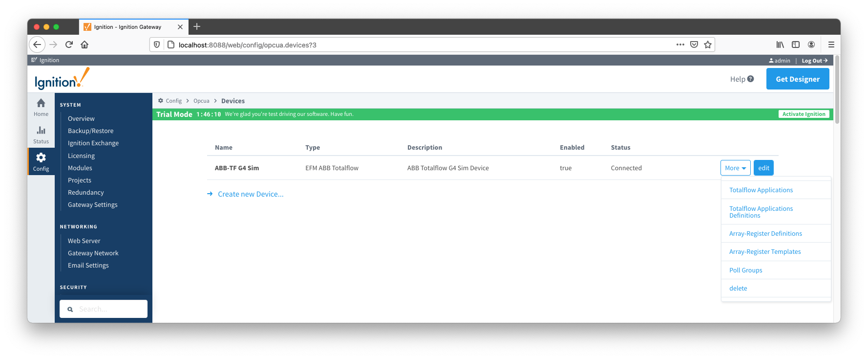This screenshot has height=359, width=868.
Task: Open the Firefox account icon
Action: [811, 45]
